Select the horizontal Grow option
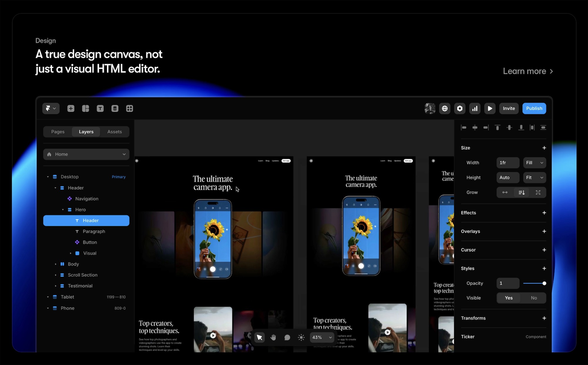The width and height of the screenshot is (588, 365). point(505,193)
